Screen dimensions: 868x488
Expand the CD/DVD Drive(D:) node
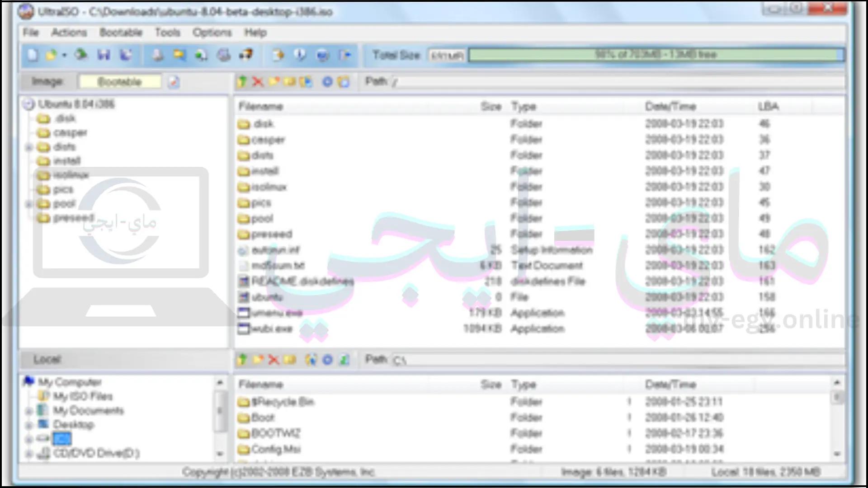coord(29,453)
